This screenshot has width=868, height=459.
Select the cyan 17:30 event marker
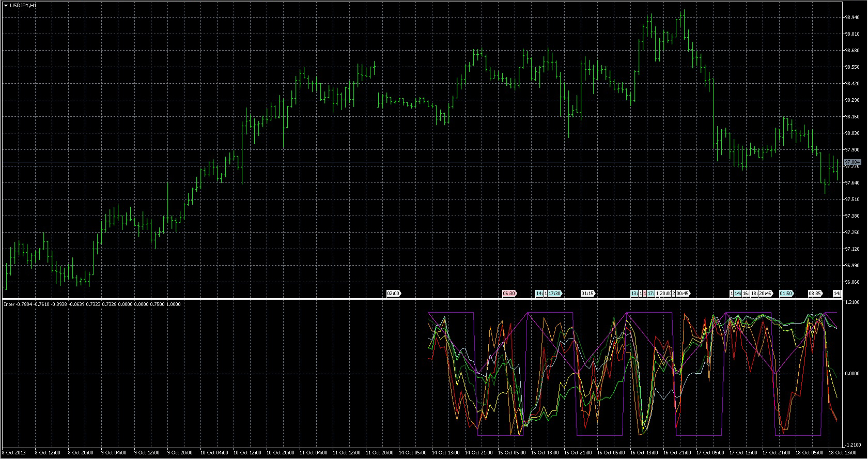point(555,294)
